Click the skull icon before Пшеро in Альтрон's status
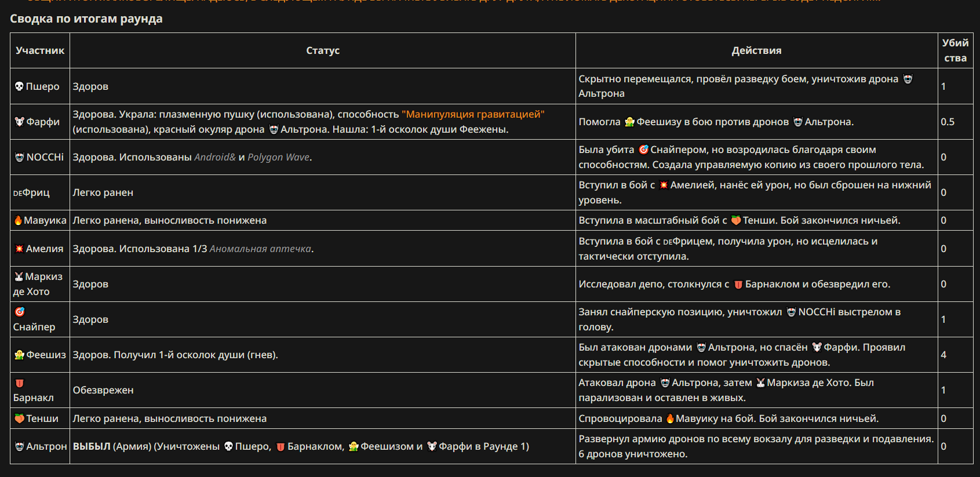980x477 pixels. (x=228, y=446)
